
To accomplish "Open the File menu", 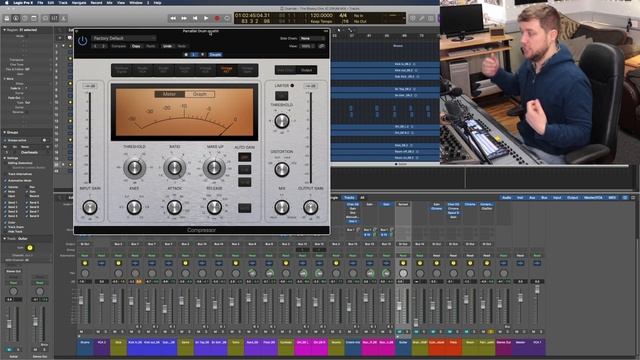I will pyautogui.click(x=40, y=2).
